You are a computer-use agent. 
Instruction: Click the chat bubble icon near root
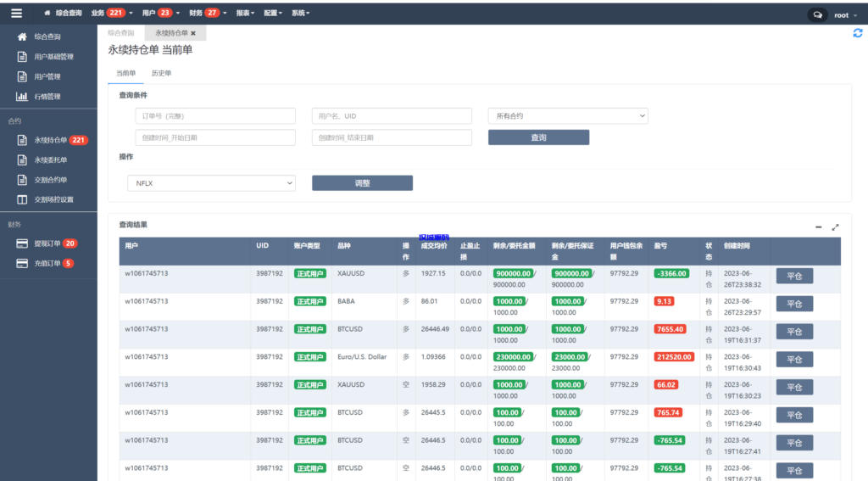(818, 14)
